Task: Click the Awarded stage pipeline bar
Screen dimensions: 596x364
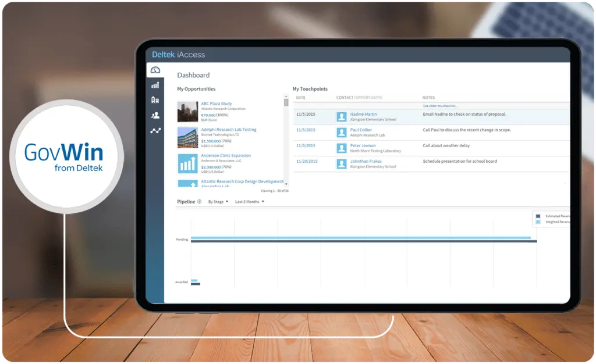Action: (196, 282)
